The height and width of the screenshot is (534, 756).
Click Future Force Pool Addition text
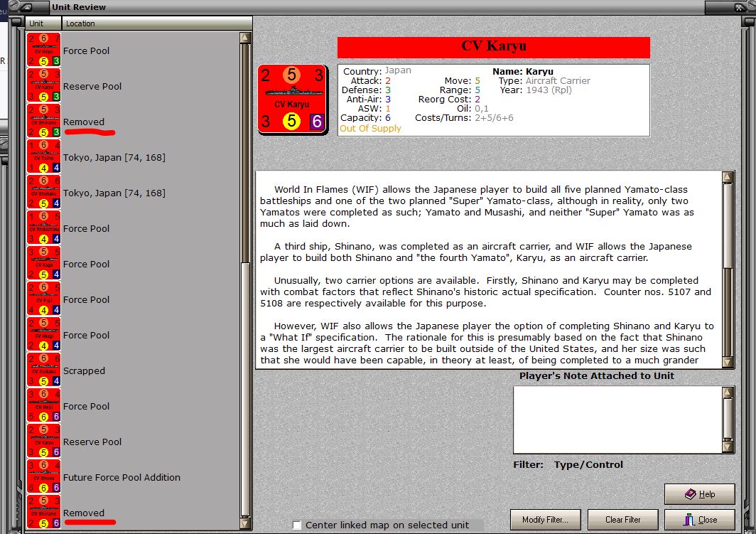point(121,478)
